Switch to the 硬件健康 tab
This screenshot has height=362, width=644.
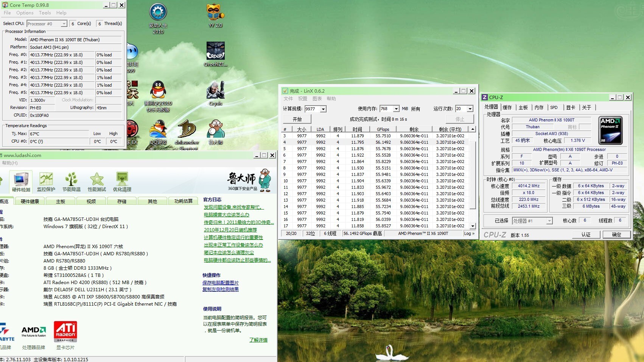pos(30,201)
